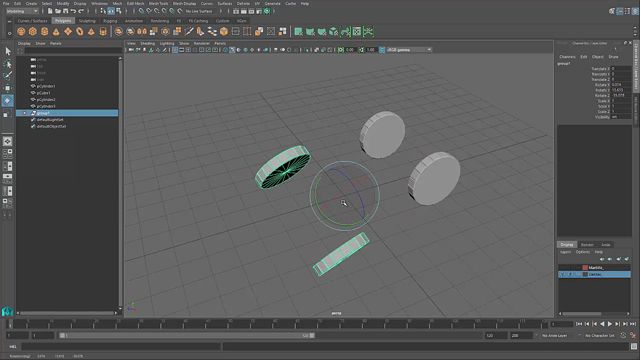640x360 pixels.
Task: Switch to the Rigging shelf tab
Action: tap(110, 21)
